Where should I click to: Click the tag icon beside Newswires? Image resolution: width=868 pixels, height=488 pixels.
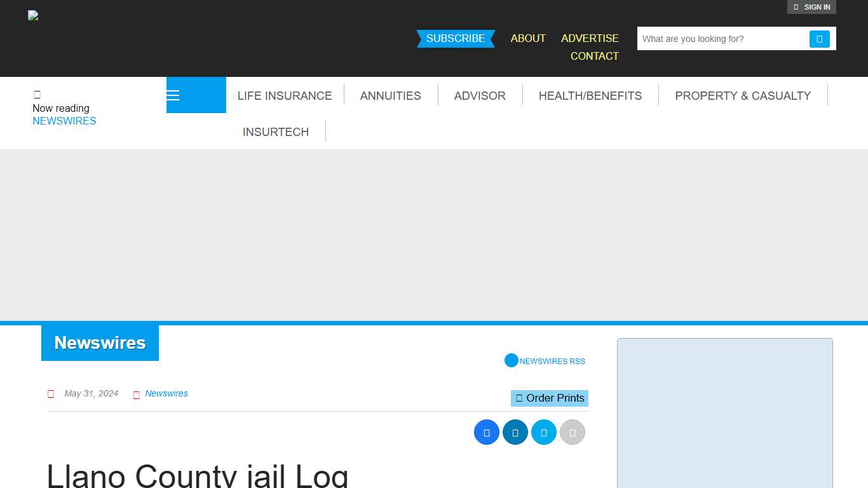point(137,394)
